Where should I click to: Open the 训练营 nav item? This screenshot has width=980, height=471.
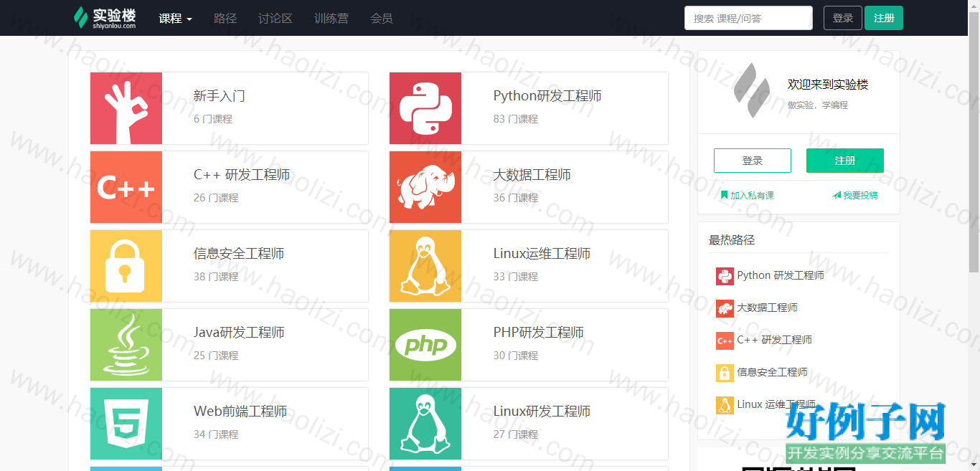click(331, 19)
